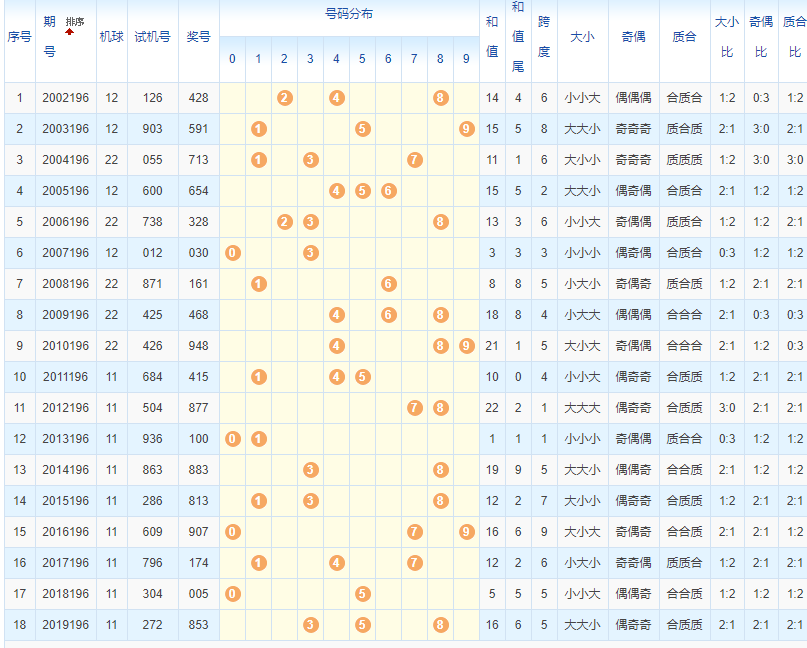The image size is (807, 648).
Task: Click the 大小比 column header
Action: coord(727,37)
